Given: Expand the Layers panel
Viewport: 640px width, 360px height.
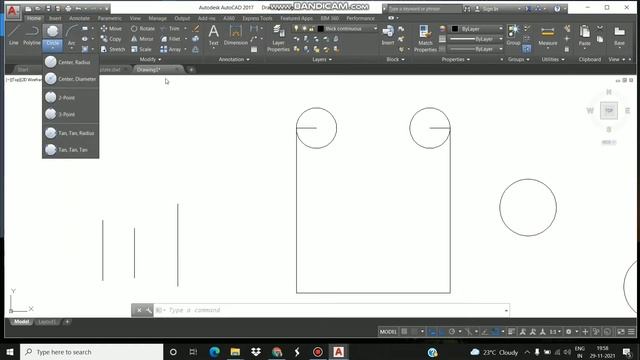Looking at the screenshot, I should pyautogui.click(x=322, y=60).
